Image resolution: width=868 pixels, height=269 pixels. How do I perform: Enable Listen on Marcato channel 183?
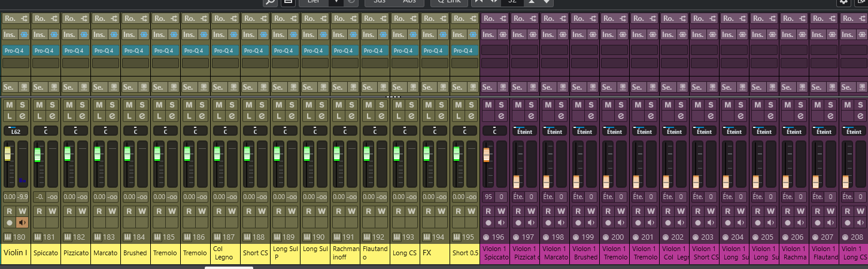[99, 115]
